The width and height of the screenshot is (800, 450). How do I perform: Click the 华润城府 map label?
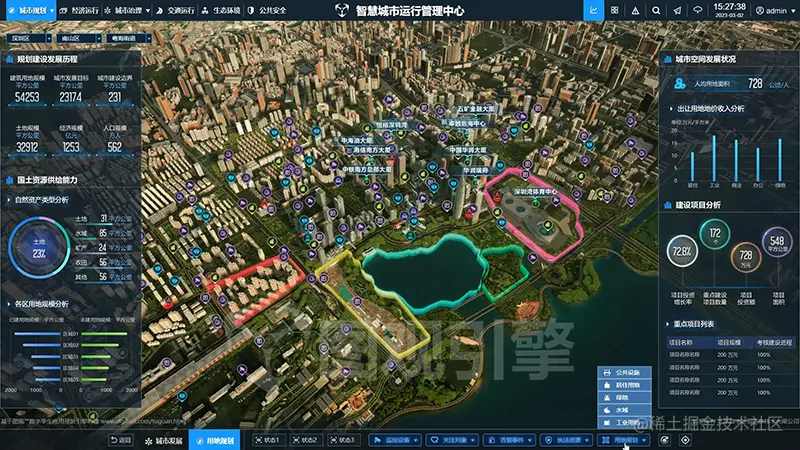[476, 170]
